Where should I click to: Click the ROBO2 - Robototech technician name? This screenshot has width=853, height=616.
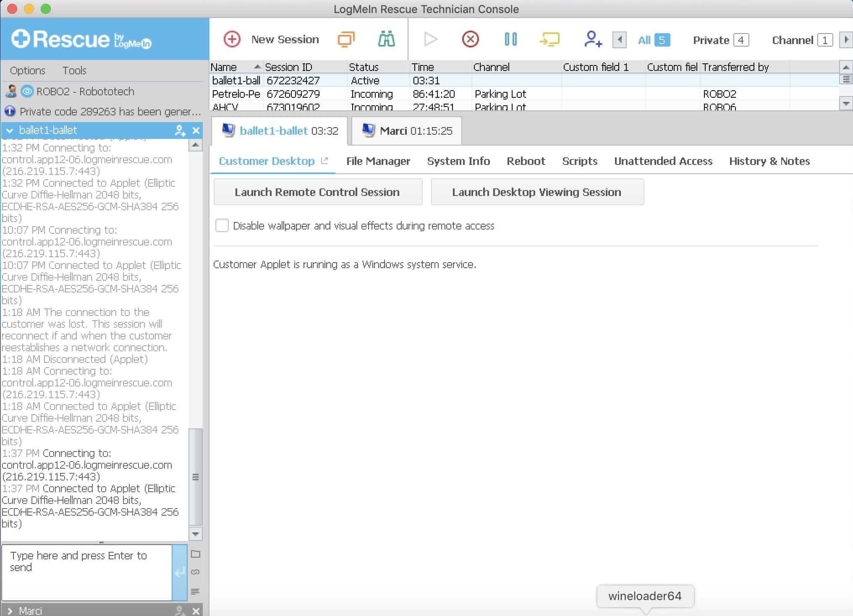85,91
